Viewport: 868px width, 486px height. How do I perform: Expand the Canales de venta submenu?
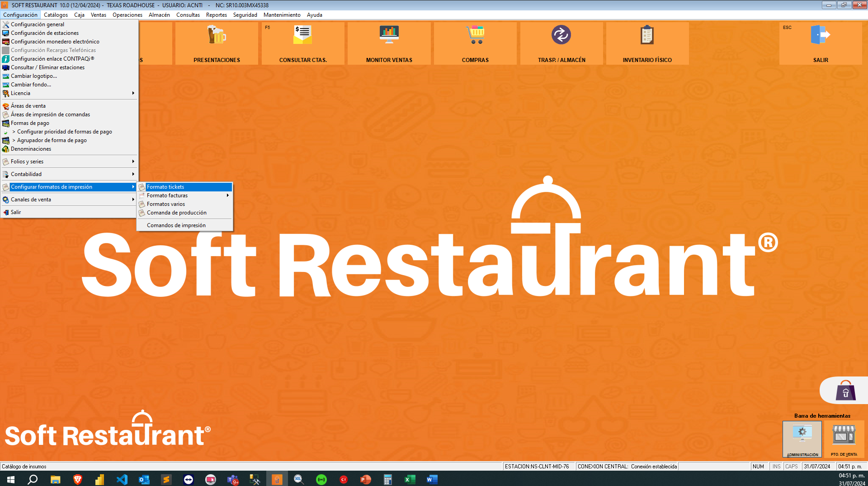coord(69,200)
